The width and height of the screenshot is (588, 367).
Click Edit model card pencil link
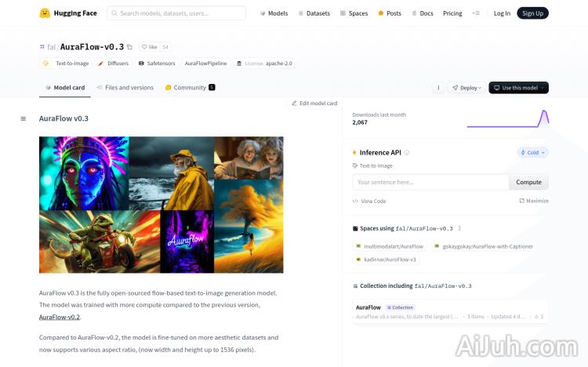point(314,104)
